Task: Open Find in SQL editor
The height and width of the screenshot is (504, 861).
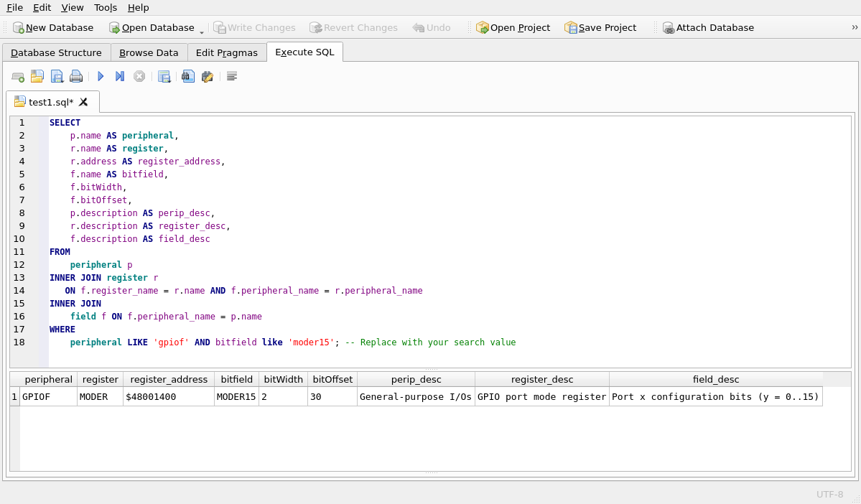Action: click(x=187, y=77)
